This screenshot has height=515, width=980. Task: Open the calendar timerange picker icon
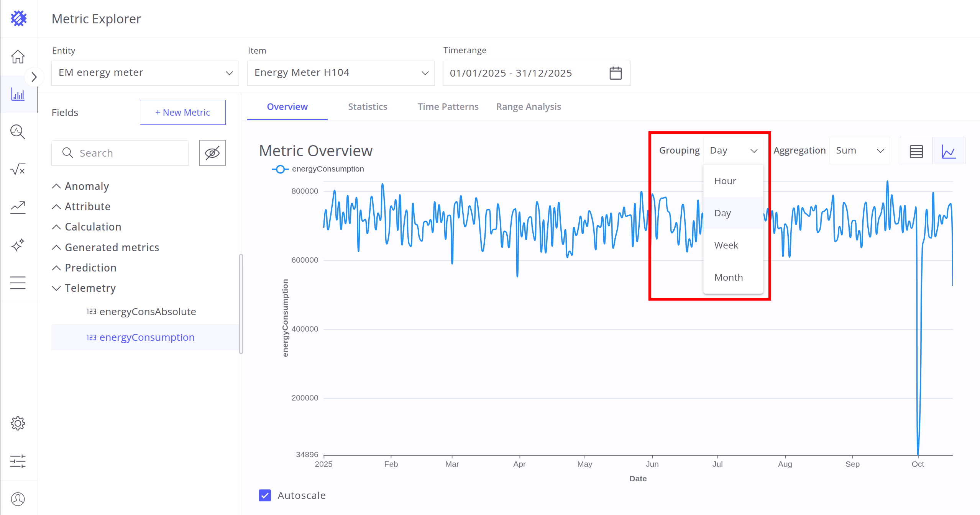pyautogui.click(x=616, y=73)
